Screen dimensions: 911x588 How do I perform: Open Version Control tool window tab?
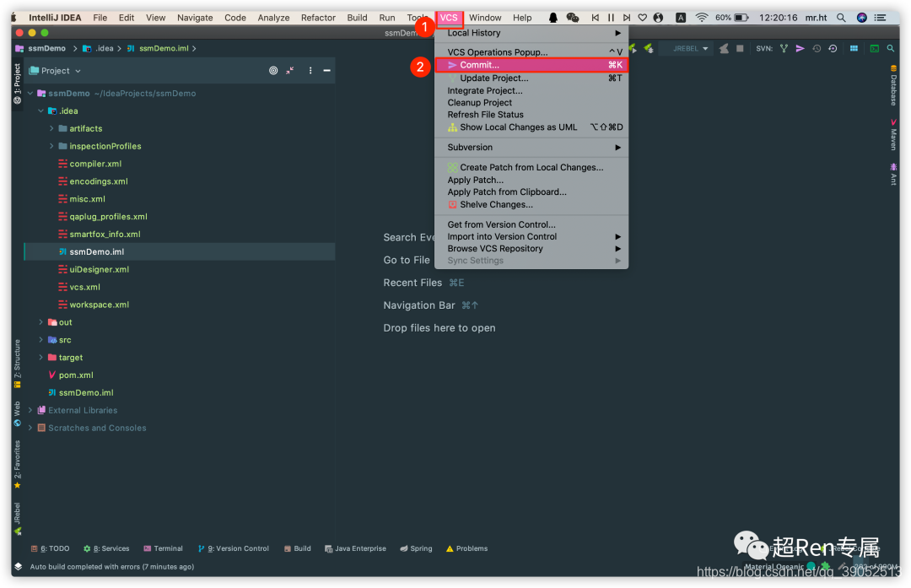click(x=234, y=548)
